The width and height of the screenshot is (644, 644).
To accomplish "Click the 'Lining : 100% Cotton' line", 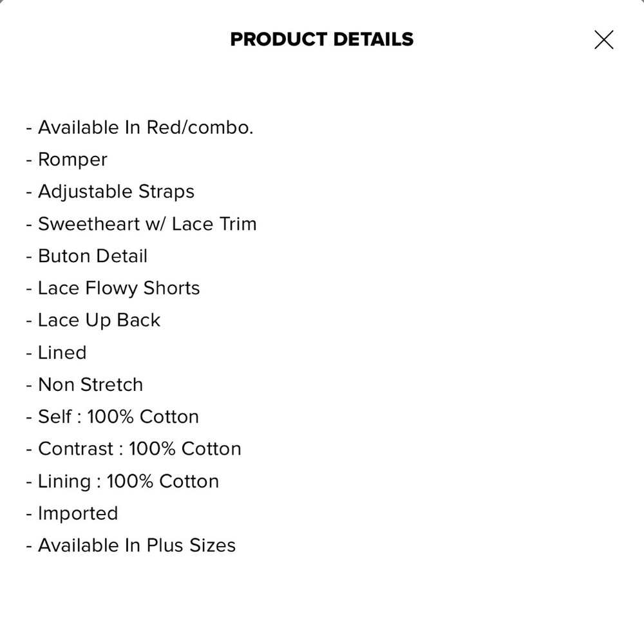I will point(128,481).
